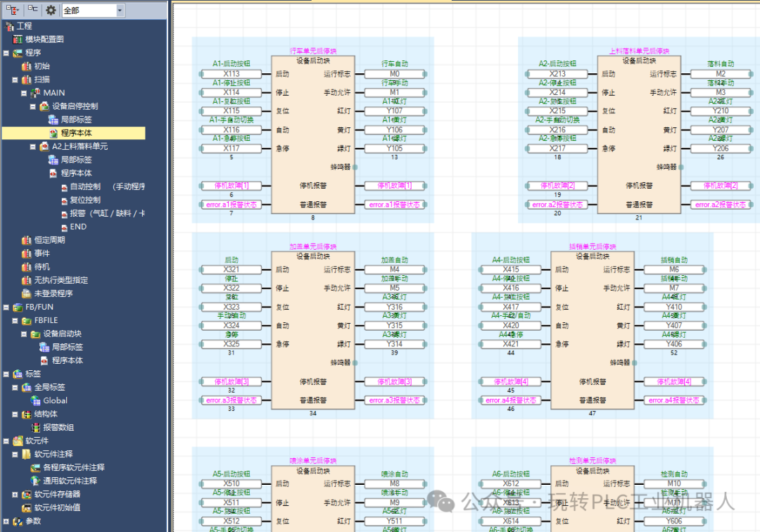
Task: Select X213 input in 上料落料单元启停块
Action: [x=557, y=74]
